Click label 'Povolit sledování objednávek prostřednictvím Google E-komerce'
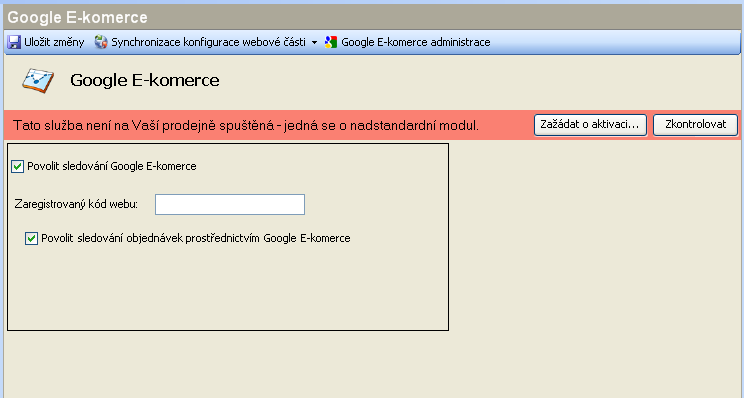The width and height of the screenshot is (744, 398). point(195,238)
